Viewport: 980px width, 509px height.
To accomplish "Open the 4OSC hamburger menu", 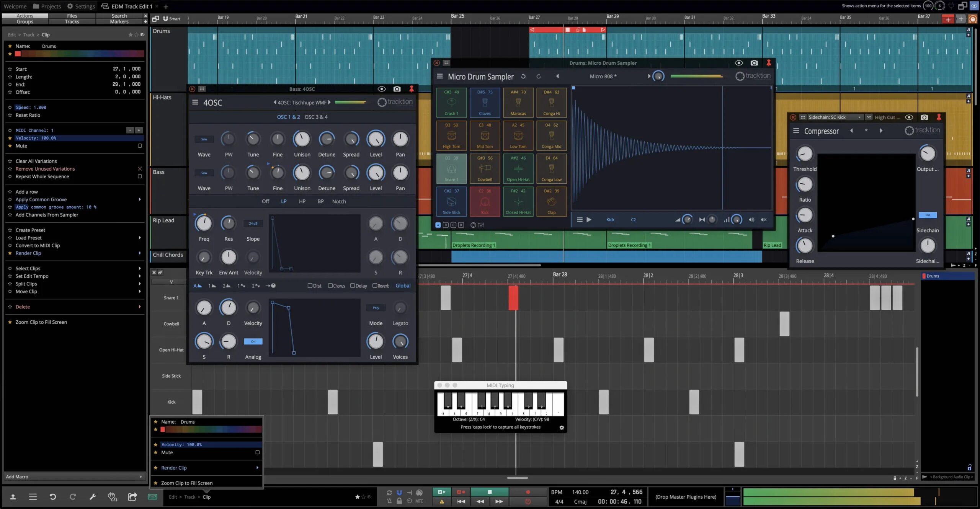I will (x=195, y=103).
